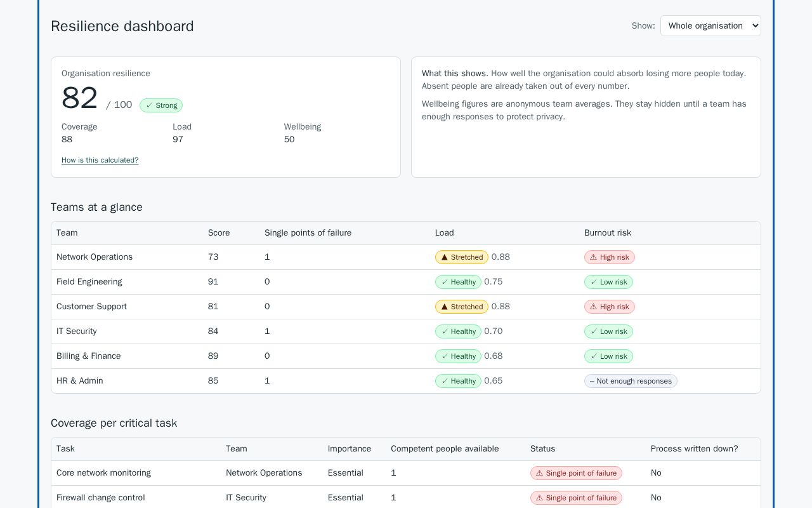Click Customer Support Stretched load badge
The image size is (812, 508).
[x=462, y=307]
